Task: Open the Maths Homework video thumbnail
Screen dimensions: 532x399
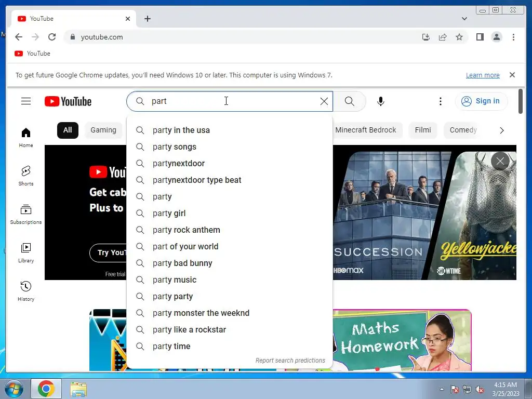Action: click(x=402, y=340)
